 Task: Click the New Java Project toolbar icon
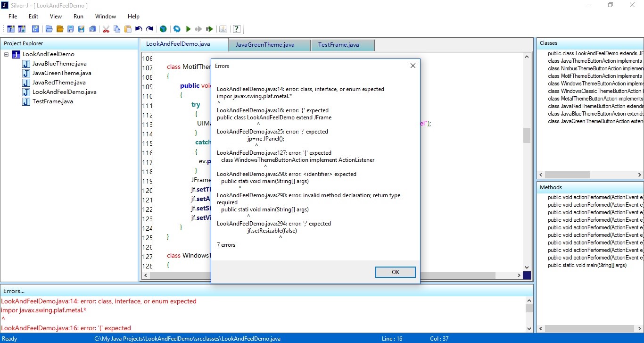pos(11,29)
